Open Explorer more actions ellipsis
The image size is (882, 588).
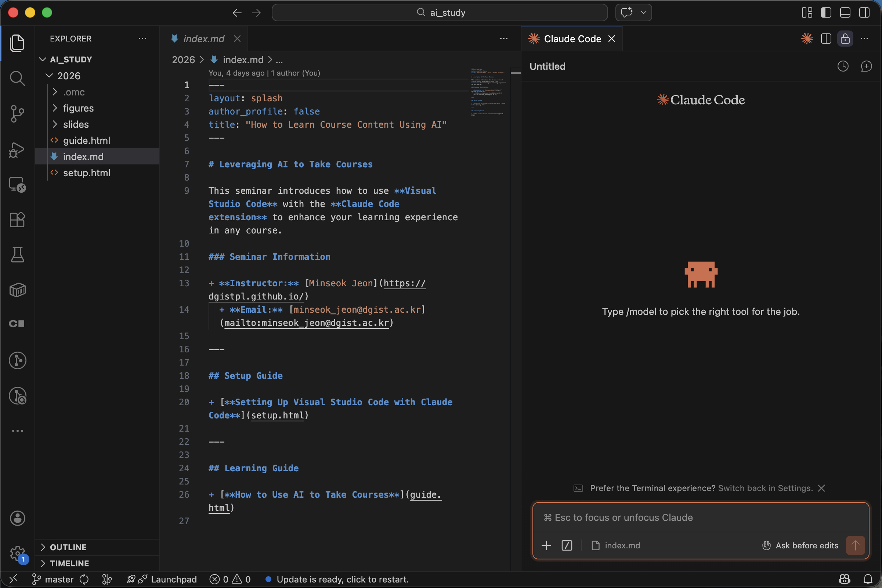pyautogui.click(x=142, y=39)
